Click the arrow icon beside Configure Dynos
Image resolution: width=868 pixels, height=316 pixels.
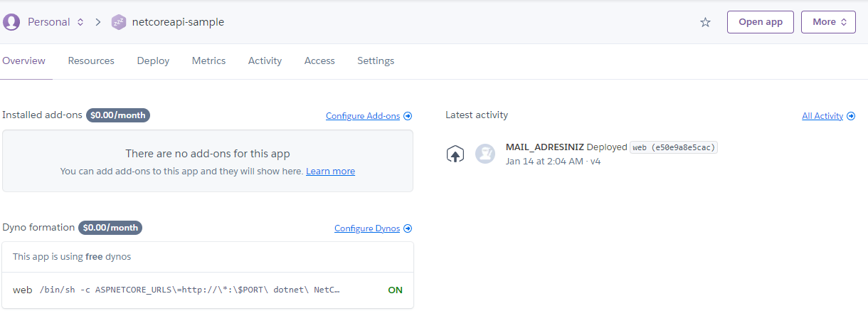[x=408, y=228]
